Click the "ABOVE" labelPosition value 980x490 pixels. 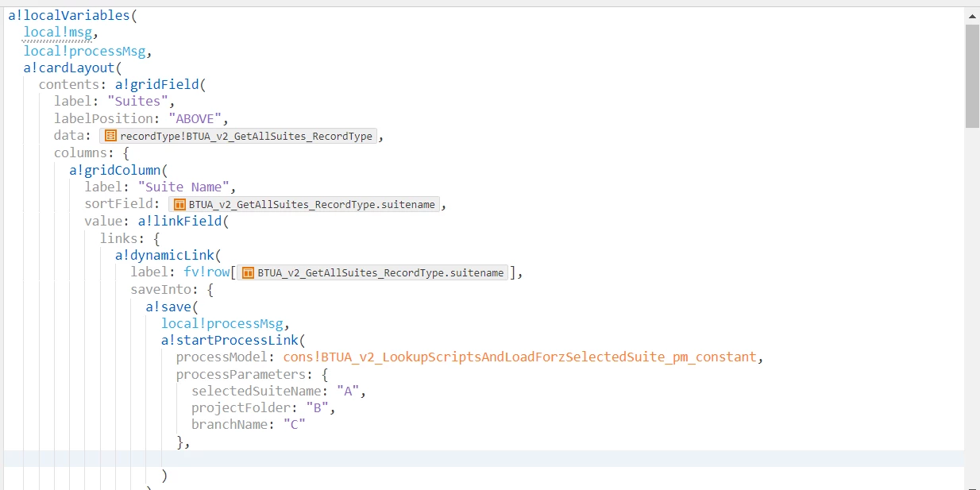[x=195, y=119]
